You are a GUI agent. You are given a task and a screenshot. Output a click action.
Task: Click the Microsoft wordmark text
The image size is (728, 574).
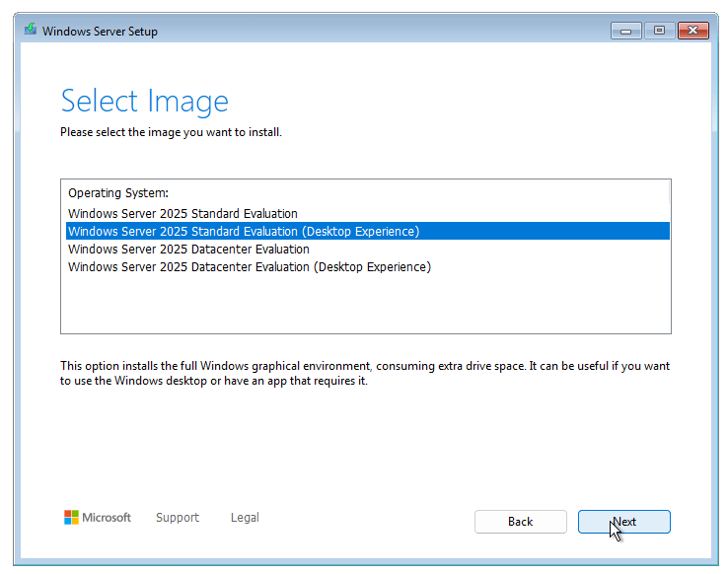click(x=107, y=518)
